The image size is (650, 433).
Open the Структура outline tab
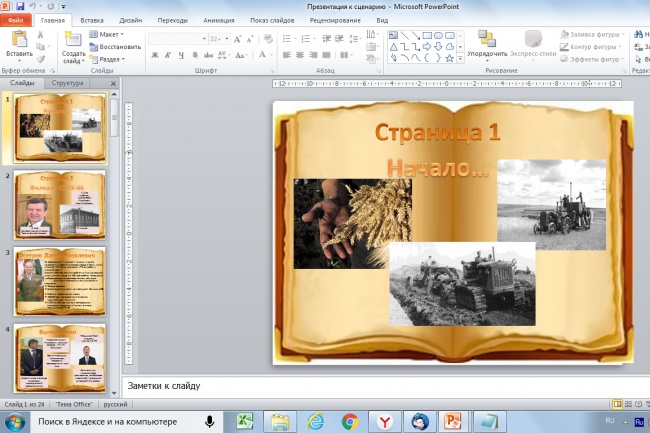(68, 83)
